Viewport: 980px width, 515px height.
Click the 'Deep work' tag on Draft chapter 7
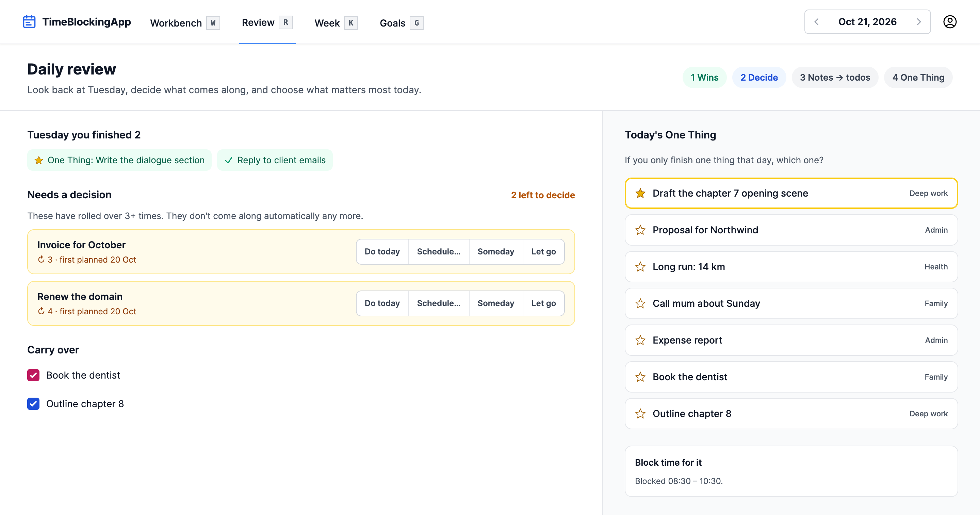pyautogui.click(x=928, y=193)
